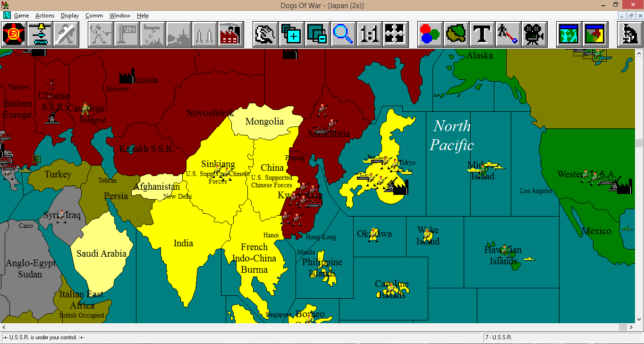This screenshot has width=644, height=344.
Task: Click the large T text labels icon
Action: point(482,34)
